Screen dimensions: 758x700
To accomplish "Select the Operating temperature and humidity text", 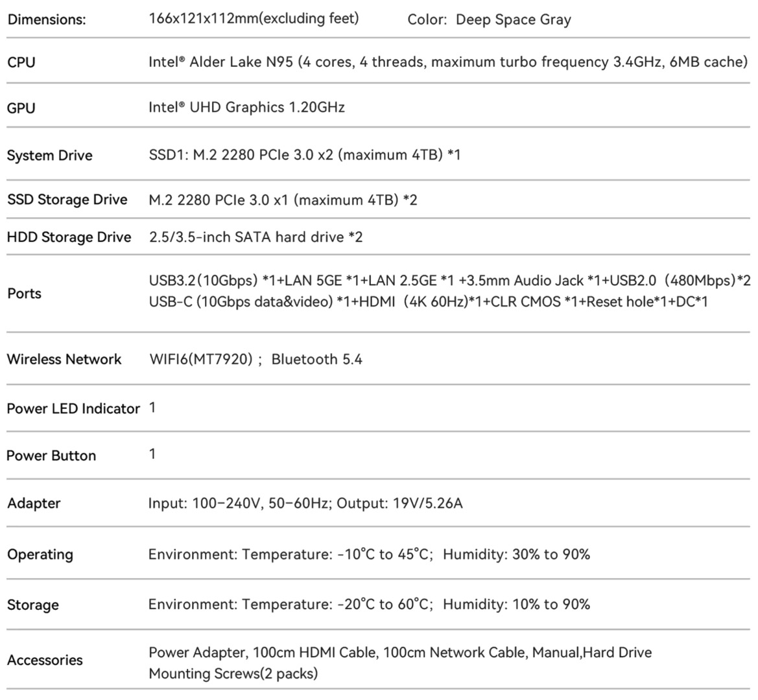I will pos(369,555).
